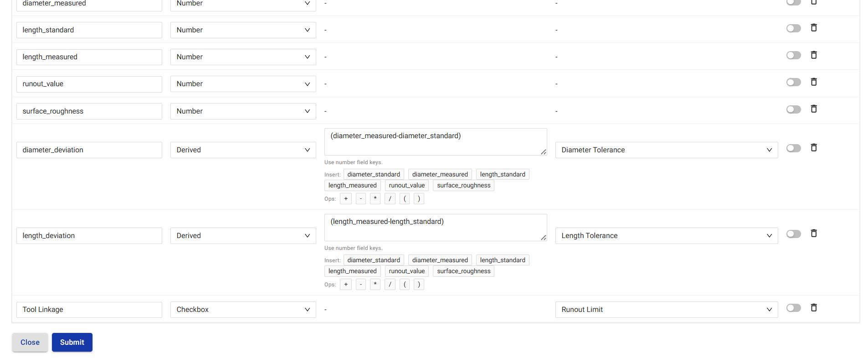Image resolution: width=868 pixels, height=358 pixels.
Task: Expand the Runout Limit dropdown
Action: click(666, 310)
